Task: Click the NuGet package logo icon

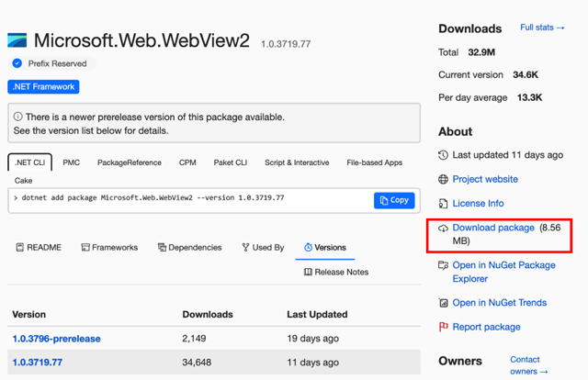Action: [17, 40]
